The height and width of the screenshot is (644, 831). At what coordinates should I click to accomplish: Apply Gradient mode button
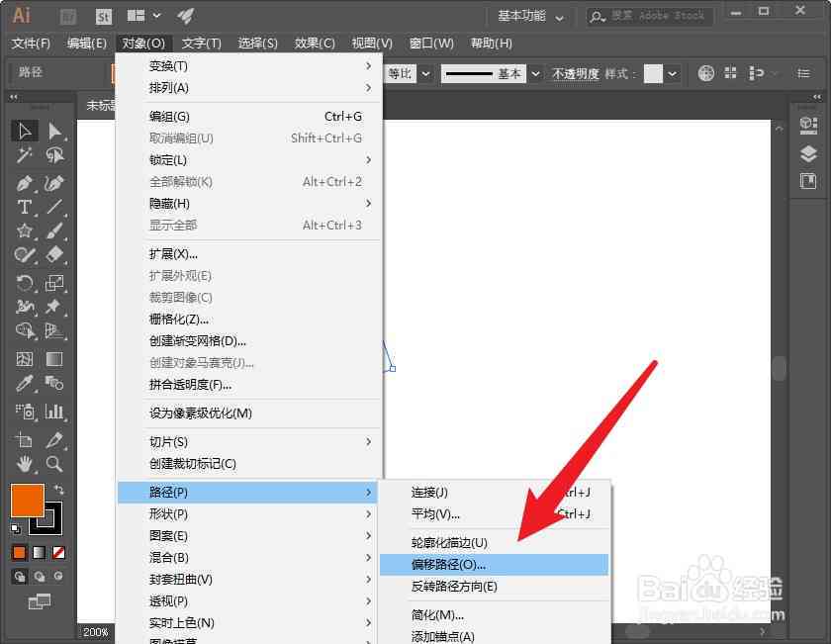tap(39, 553)
